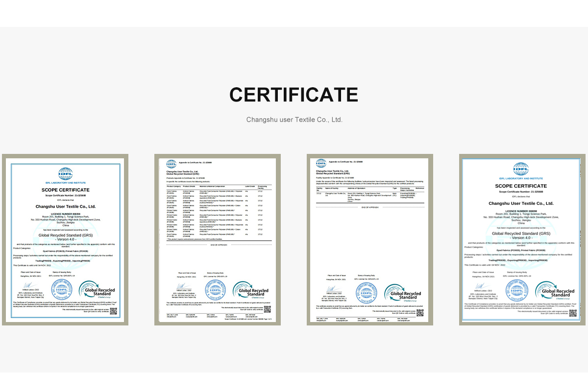Click the Global Recycled Standard logo on the facility appendix
The height and width of the screenshot is (373, 588).
tap(402, 293)
